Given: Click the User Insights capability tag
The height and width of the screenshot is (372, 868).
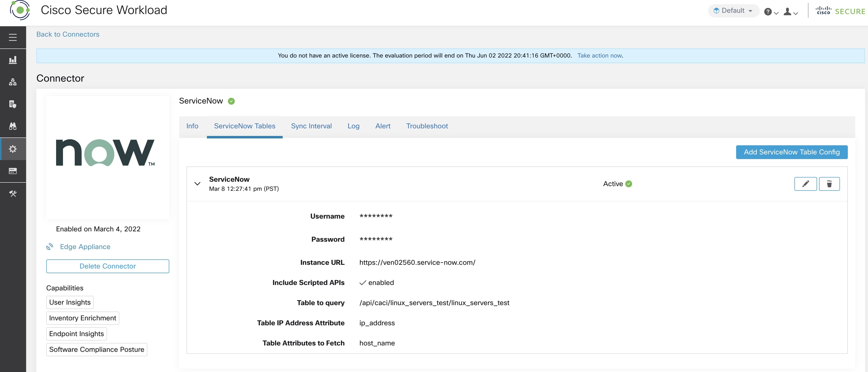Looking at the screenshot, I should pos(70,302).
